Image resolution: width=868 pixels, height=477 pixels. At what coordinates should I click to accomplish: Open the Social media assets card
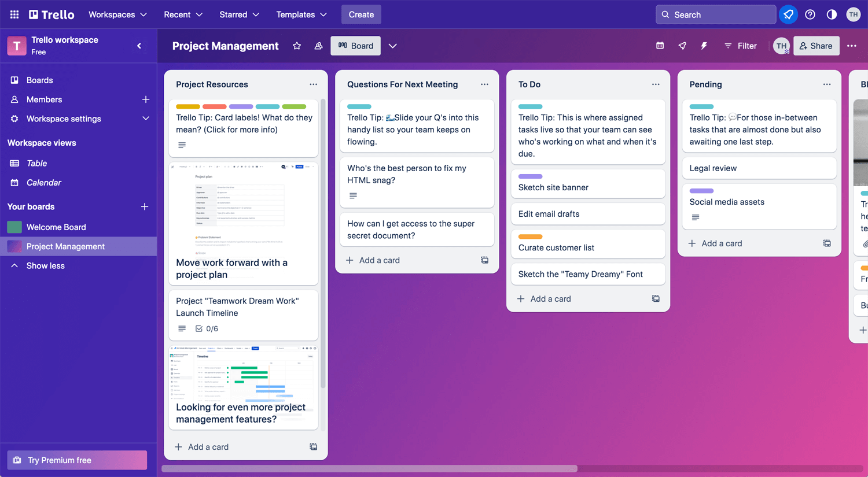click(x=759, y=206)
